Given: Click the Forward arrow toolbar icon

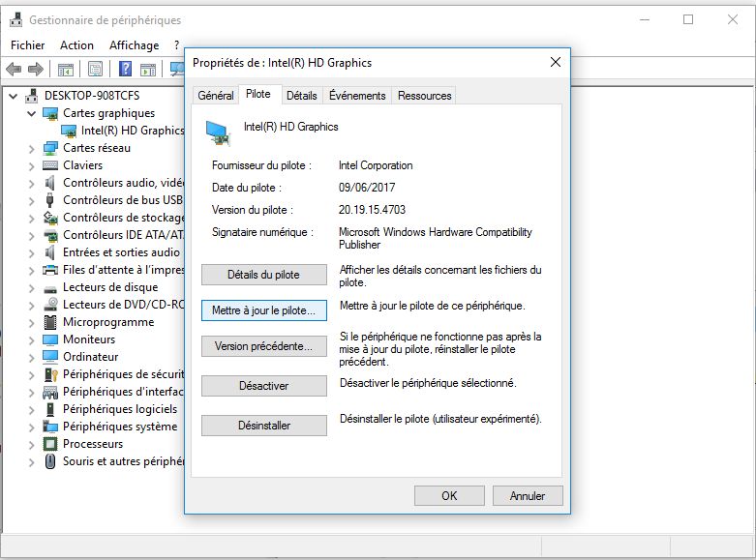Looking at the screenshot, I should coord(36,70).
